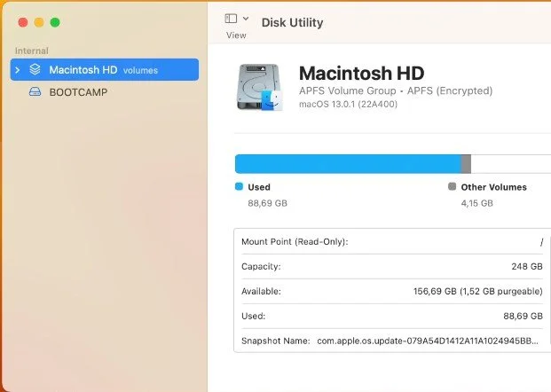Image resolution: width=551 pixels, height=392 pixels.
Task: Click the 'macOS 13.0.1 (22A400)' version text
Action: click(348, 105)
